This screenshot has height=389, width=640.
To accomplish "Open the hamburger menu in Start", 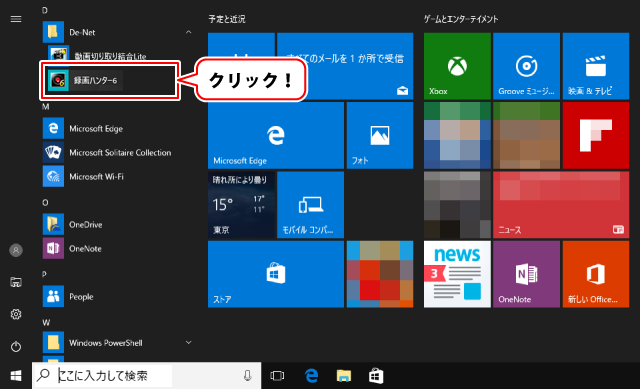I will click(x=16, y=19).
